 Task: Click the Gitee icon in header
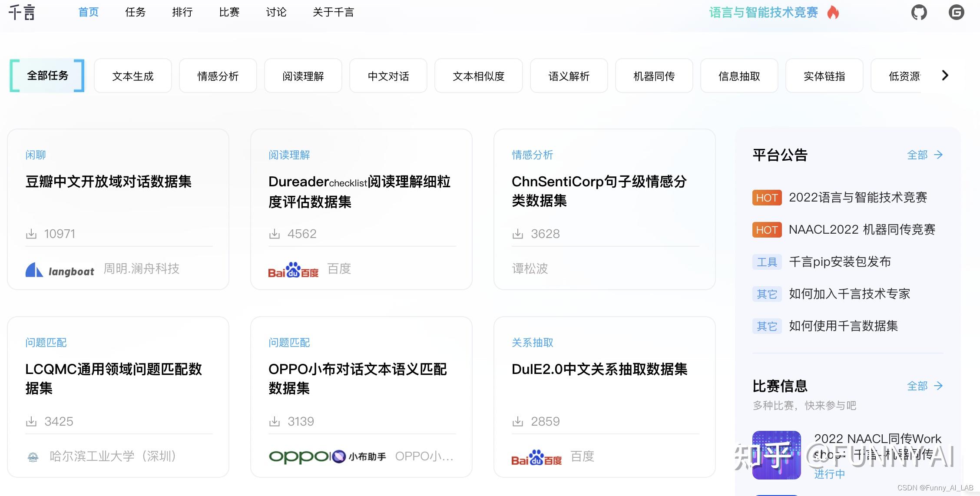[956, 12]
